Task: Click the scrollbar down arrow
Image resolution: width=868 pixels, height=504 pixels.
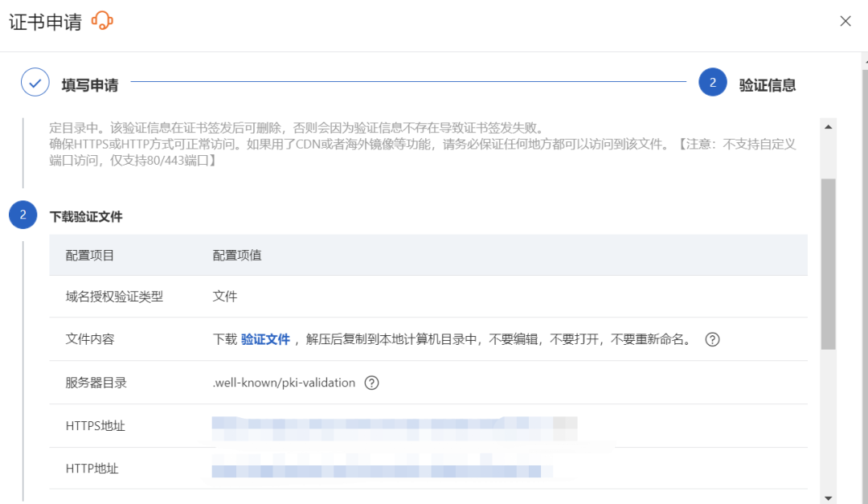Action: click(x=828, y=498)
